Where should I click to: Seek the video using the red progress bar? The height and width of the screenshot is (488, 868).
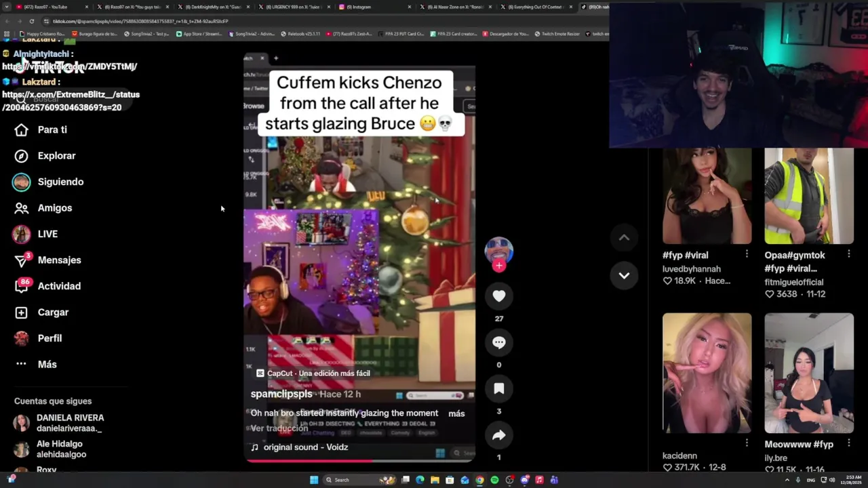pyautogui.click(x=359, y=461)
